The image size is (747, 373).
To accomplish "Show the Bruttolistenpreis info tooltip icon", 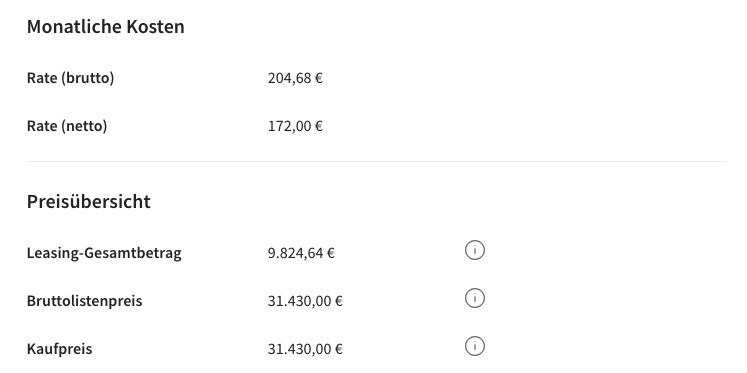I will click(x=474, y=298).
